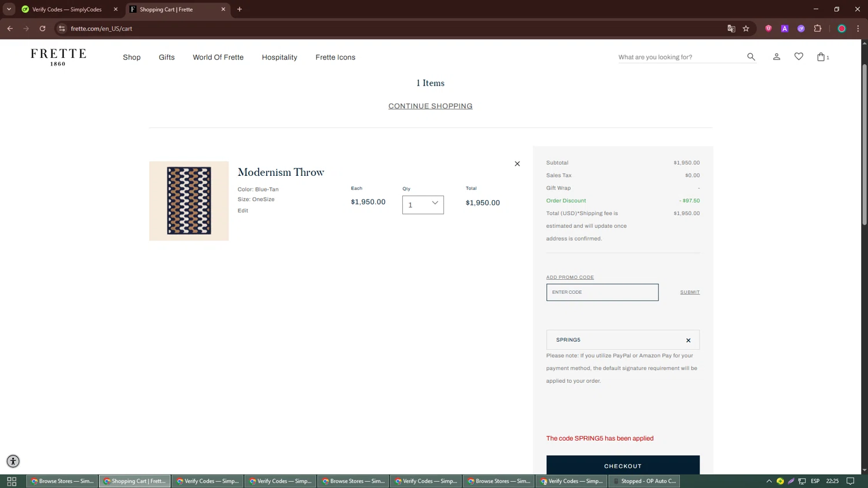Bookmark this page with the star icon

746,28
